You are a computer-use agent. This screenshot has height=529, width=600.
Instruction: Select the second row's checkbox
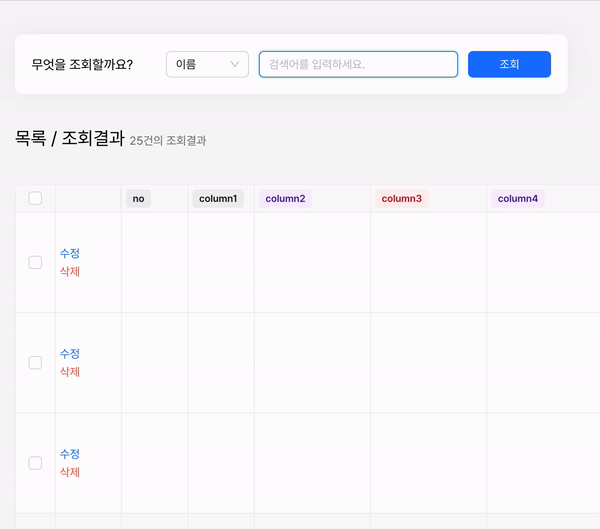tap(35, 362)
